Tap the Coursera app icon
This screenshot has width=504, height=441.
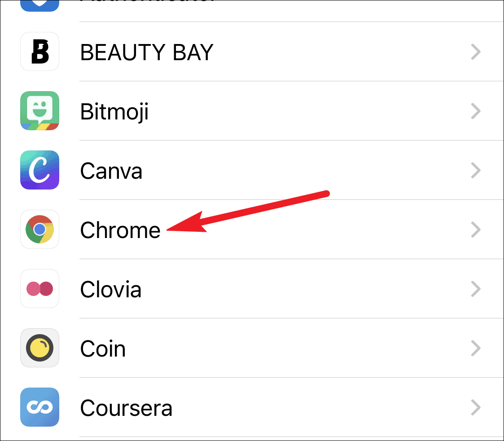(x=39, y=407)
